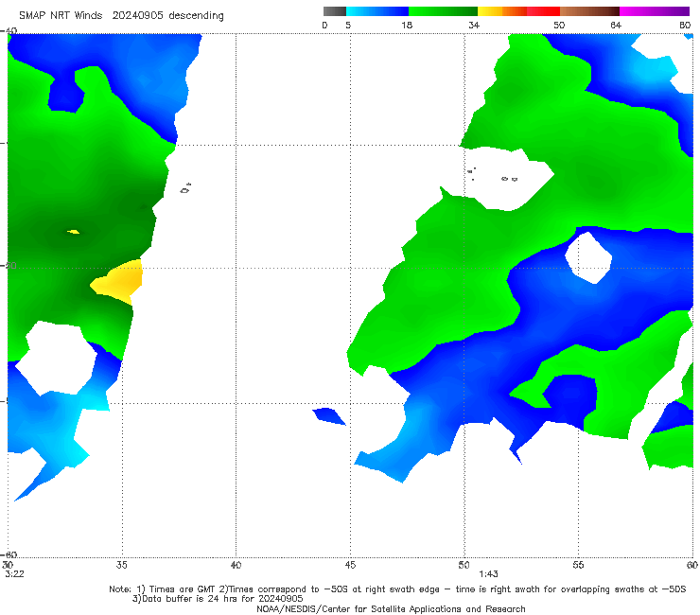700x615 pixels.
Task: Click the color bar label '5'
Action: 348,25
